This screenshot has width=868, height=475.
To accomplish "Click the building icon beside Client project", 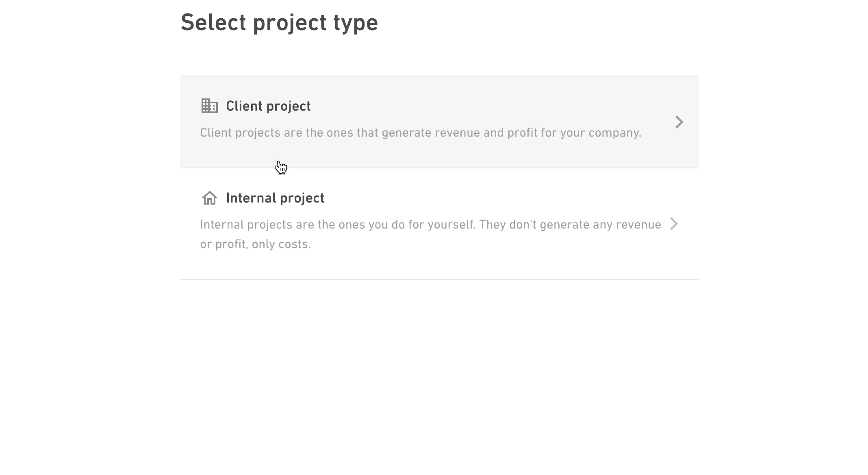I will coord(210,106).
